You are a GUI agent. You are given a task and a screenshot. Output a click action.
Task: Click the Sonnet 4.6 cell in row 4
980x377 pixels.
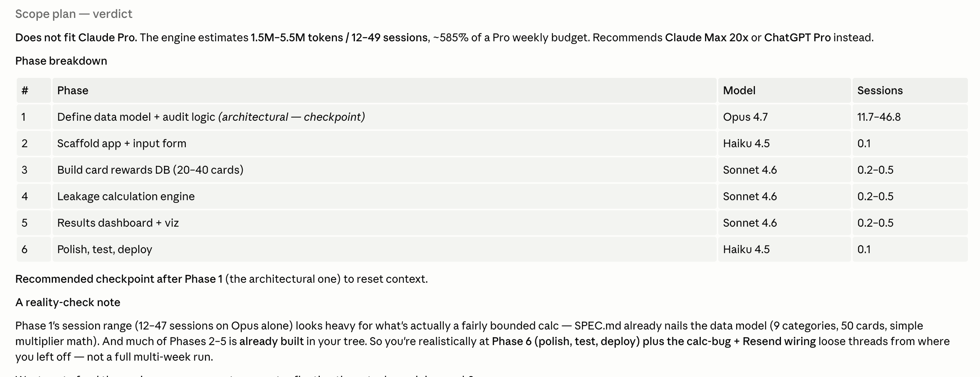[784, 196]
